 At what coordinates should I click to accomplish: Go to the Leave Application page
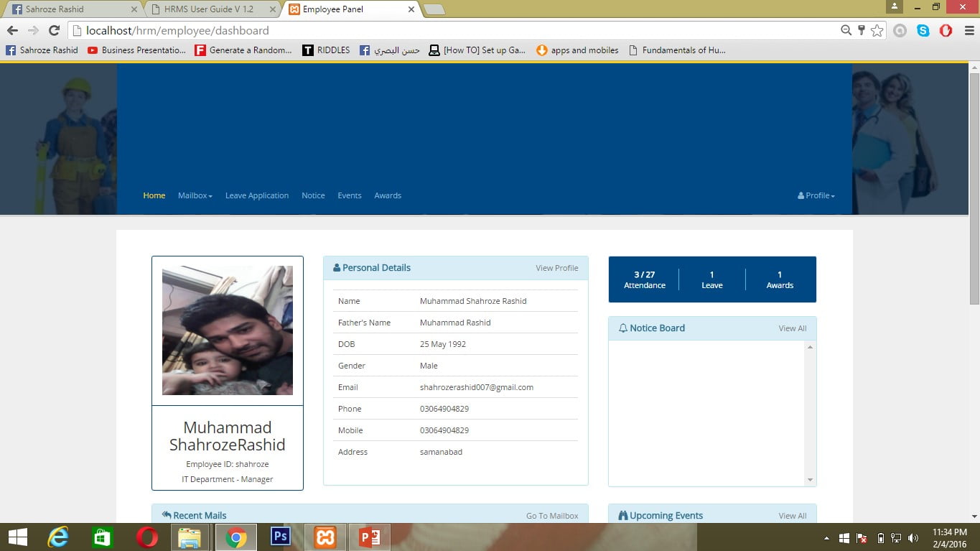[x=256, y=195]
